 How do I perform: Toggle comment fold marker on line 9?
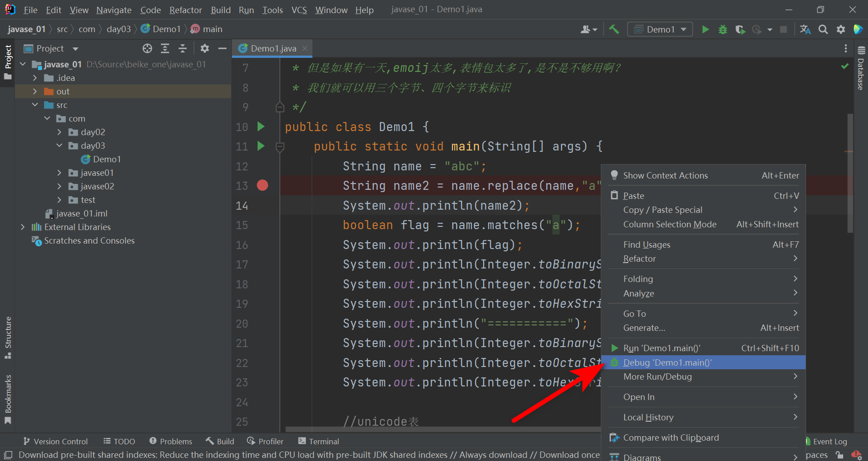280,107
